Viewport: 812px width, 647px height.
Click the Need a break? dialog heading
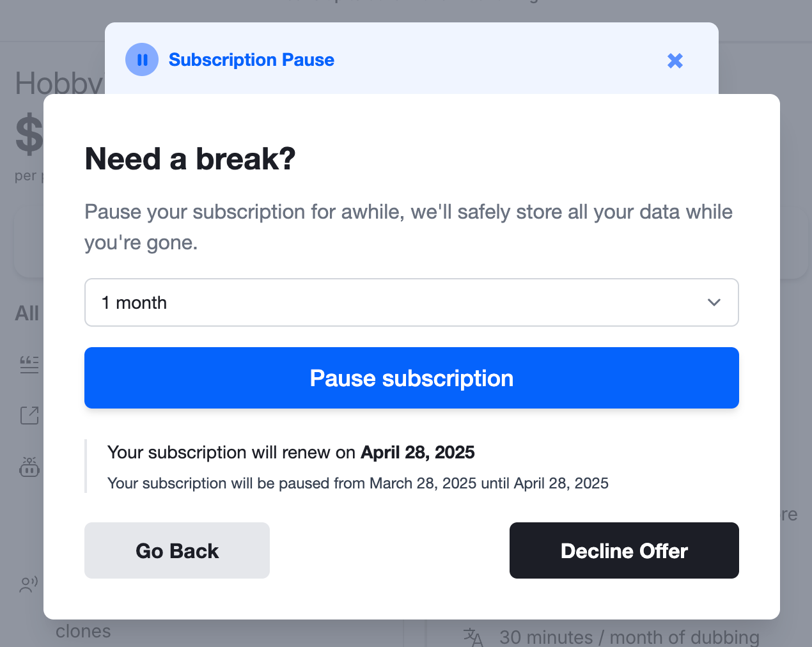click(x=189, y=159)
